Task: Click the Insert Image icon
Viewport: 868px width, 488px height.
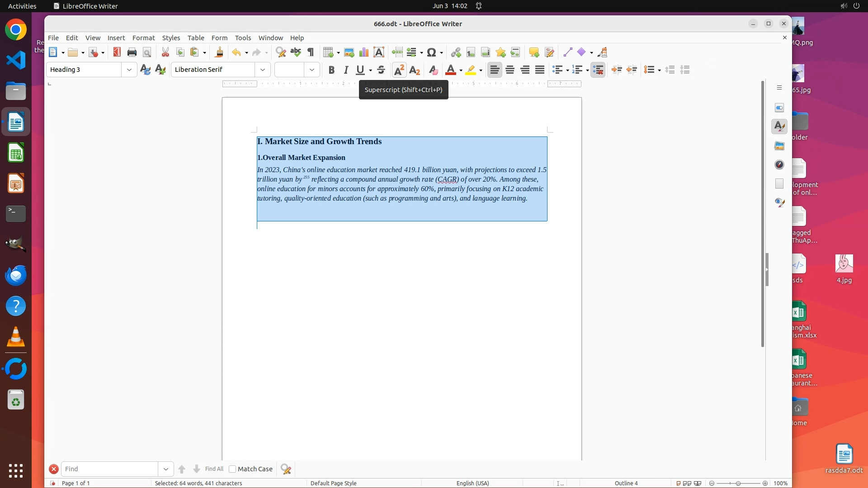Action: click(x=349, y=52)
